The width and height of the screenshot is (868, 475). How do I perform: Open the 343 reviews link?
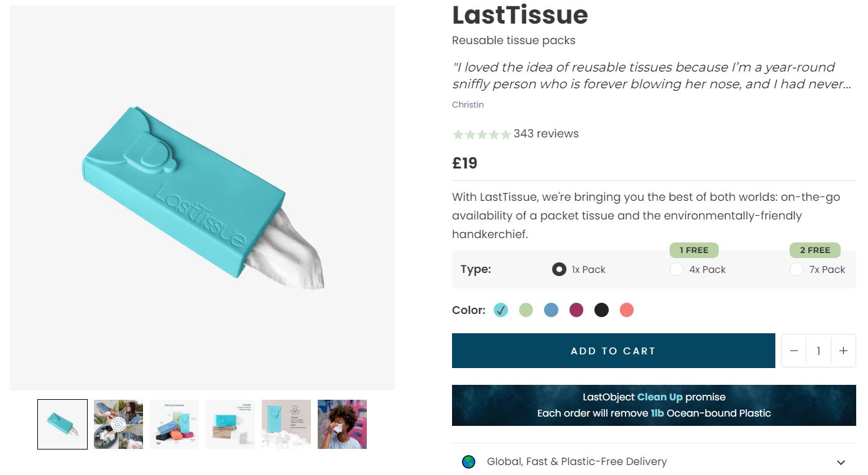tap(545, 134)
